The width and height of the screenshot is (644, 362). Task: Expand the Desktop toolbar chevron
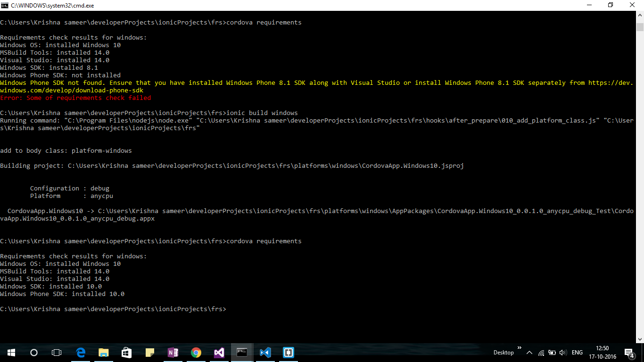(520, 349)
